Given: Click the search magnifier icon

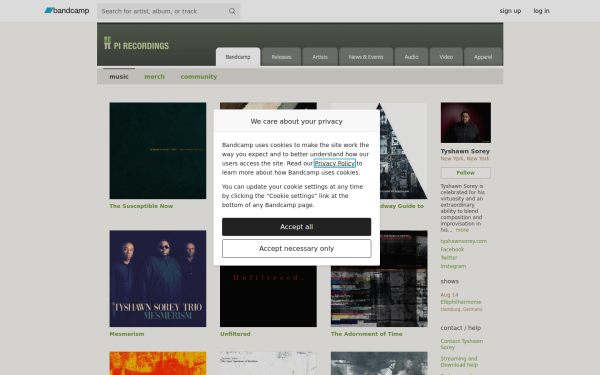Looking at the screenshot, I should [x=232, y=11].
